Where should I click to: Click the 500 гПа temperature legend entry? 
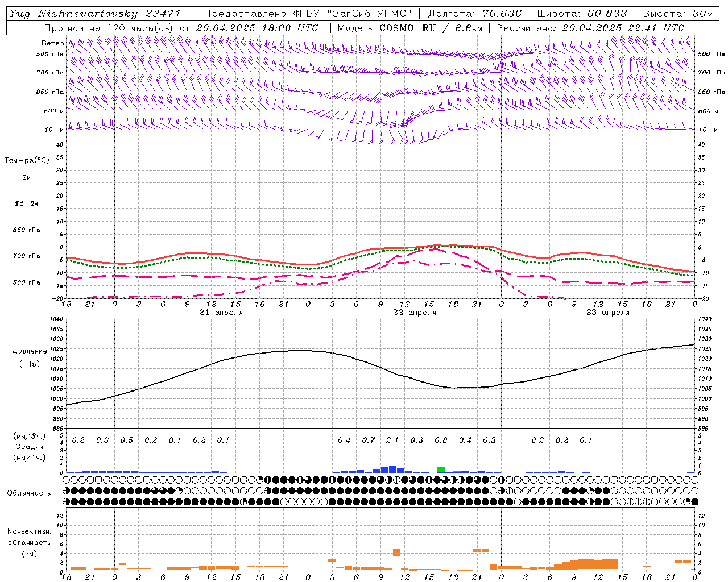pyautogui.click(x=26, y=284)
